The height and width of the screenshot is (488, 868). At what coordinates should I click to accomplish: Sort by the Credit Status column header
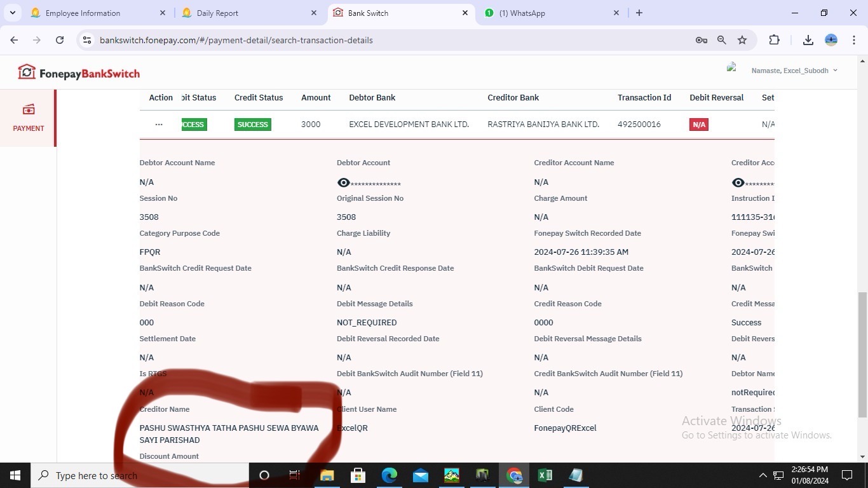pos(259,98)
